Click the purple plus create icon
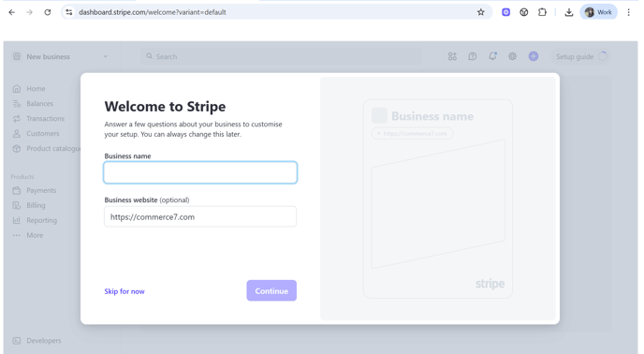Image resolution: width=644 pixels, height=354 pixels. (534, 56)
